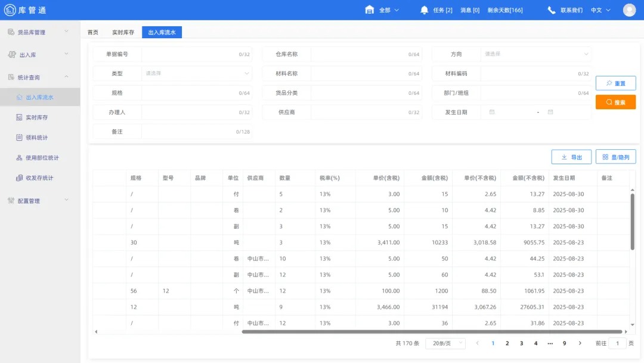Open the 任务 notifications bell icon

coord(424,10)
